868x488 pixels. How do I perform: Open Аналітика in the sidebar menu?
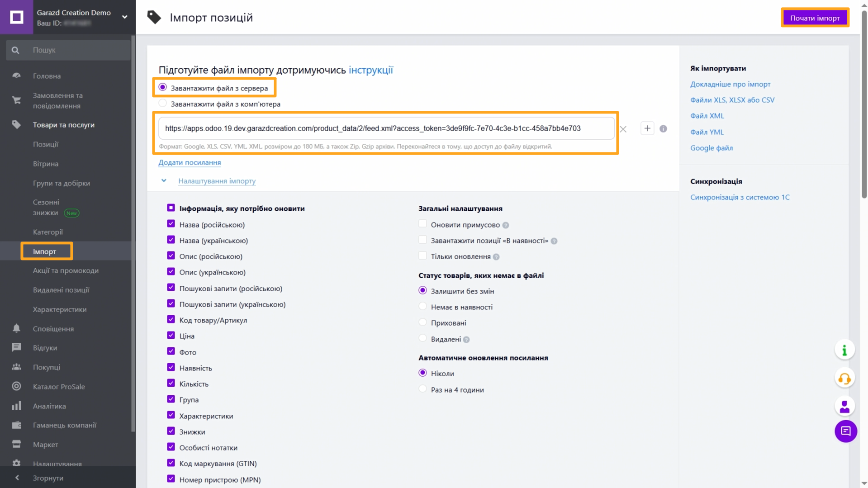click(x=49, y=406)
